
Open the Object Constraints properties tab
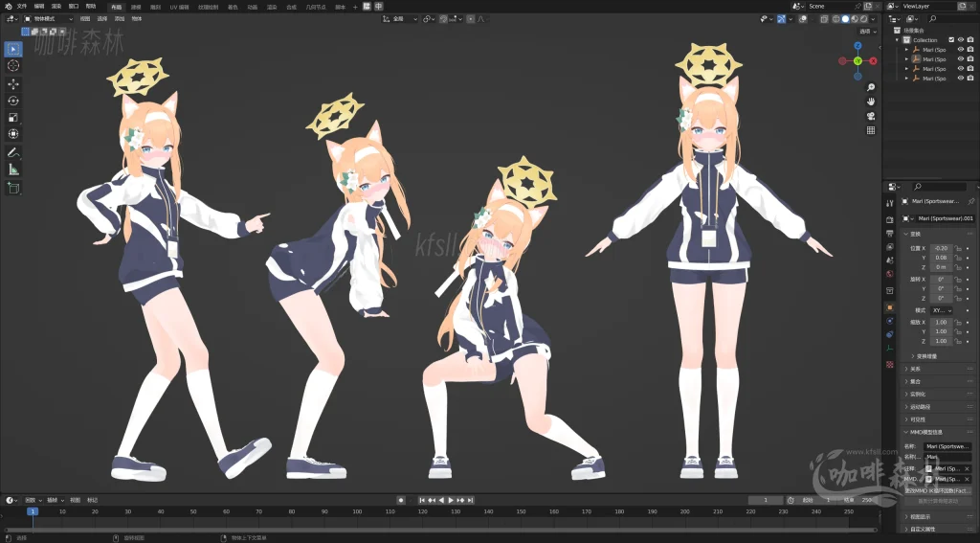[x=890, y=334]
